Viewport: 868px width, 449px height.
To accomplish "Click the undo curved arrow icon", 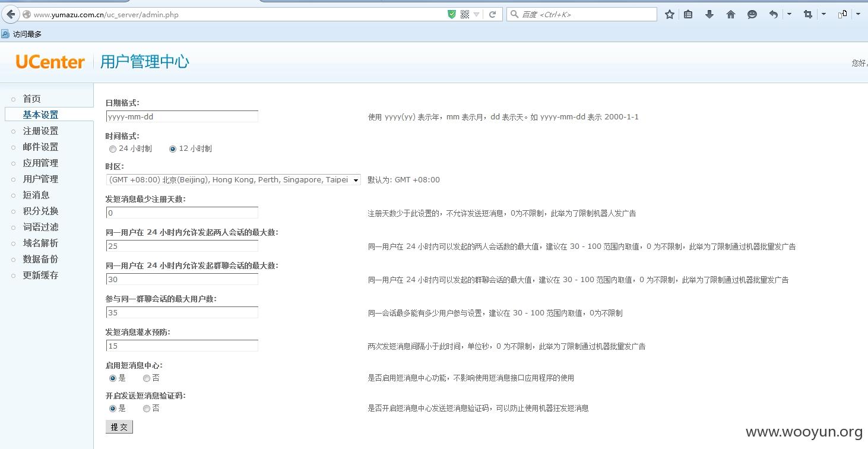I will 773,14.
